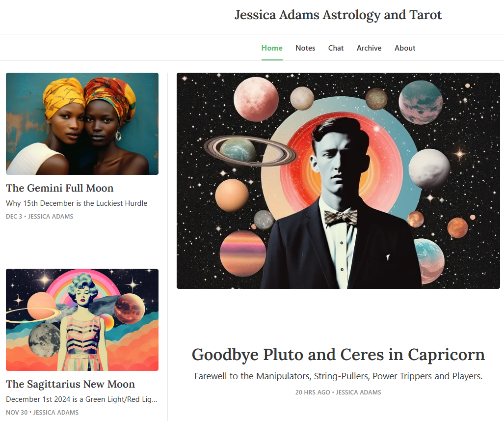
Task: Open the Chat tab
Action: pos(336,48)
